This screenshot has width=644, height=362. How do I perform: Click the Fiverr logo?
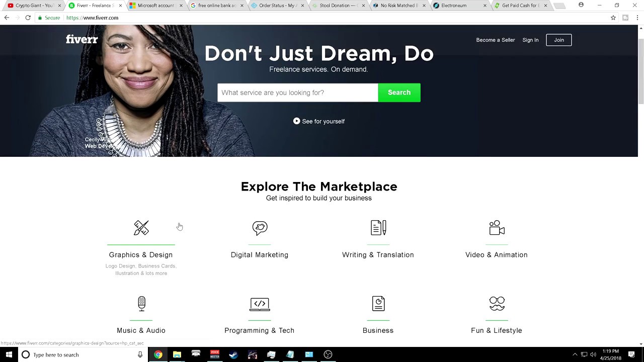82,39
